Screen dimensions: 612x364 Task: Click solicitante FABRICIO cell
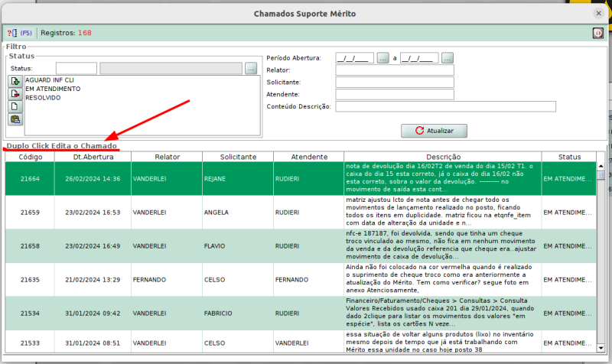(238, 313)
